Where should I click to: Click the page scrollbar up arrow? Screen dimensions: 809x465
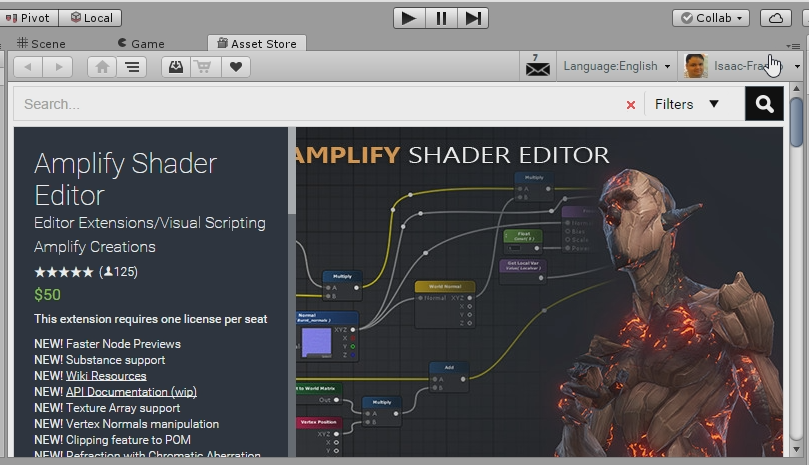tap(796, 89)
